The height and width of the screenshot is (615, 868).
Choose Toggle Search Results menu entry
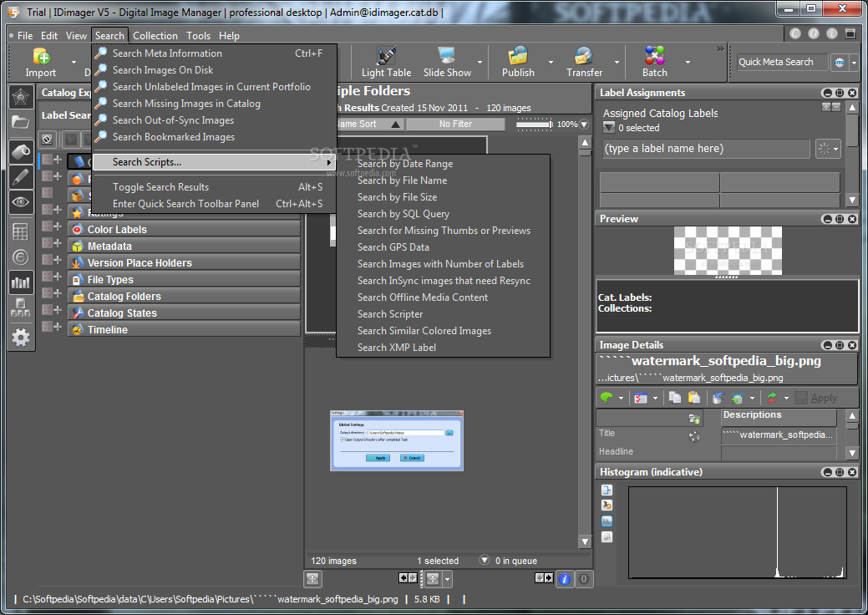pyautogui.click(x=160, y=187)
